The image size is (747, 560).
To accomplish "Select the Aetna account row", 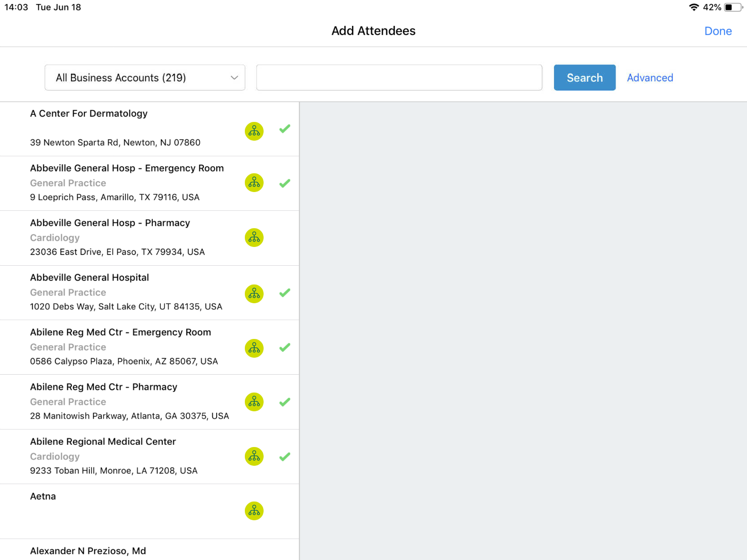I will tap(125, 511).
